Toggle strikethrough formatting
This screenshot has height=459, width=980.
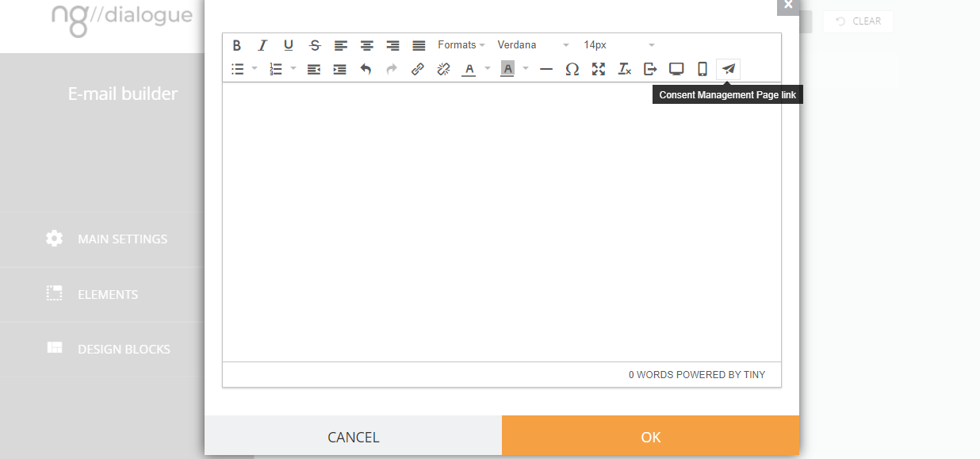(315, 45)
